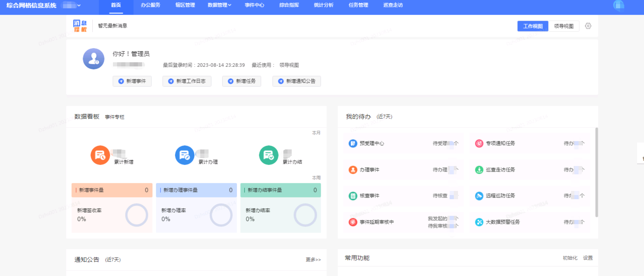The width and height of the screenshot is (644, 276).
Task: Switch to 领导视图 view
Action: [564, 26]
